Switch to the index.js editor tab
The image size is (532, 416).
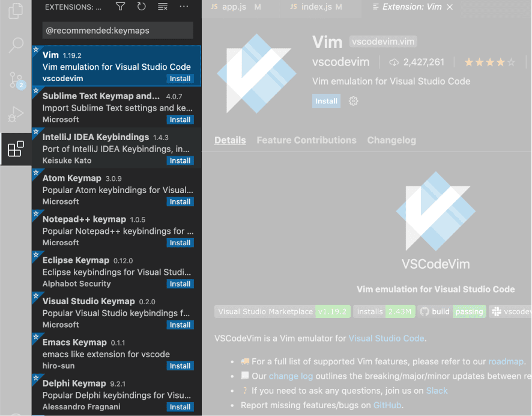click(x=321, y=7)
